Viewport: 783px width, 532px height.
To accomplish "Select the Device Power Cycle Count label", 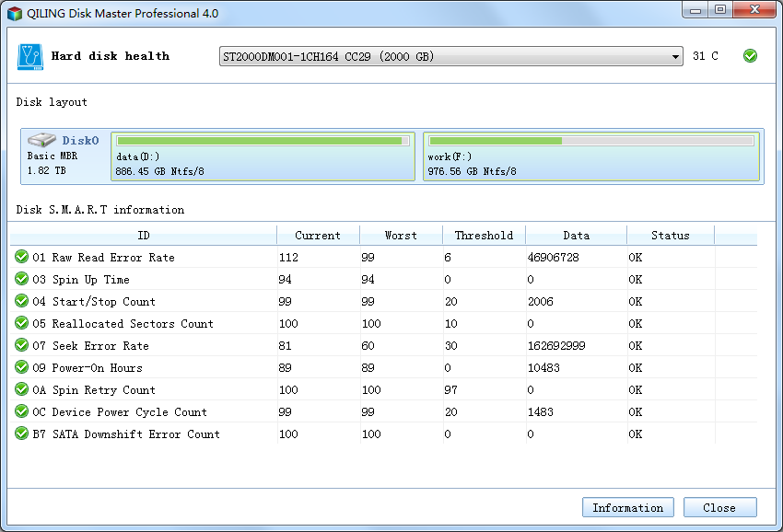I will [120, 412].
